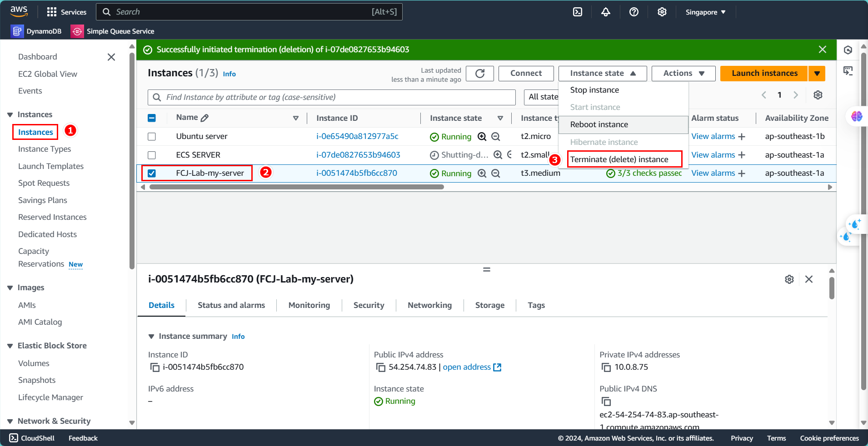
Task: Dismiss the green termination success banner
Action: point(823,50)
